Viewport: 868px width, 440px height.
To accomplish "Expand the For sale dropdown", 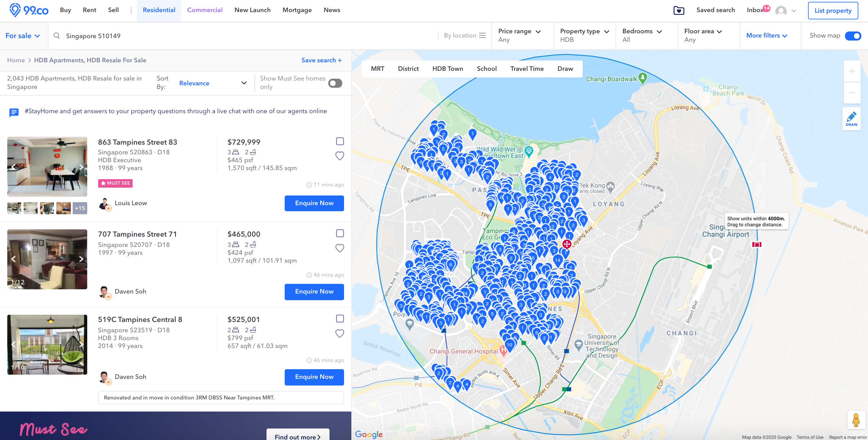I will click(x=23, y=36).
